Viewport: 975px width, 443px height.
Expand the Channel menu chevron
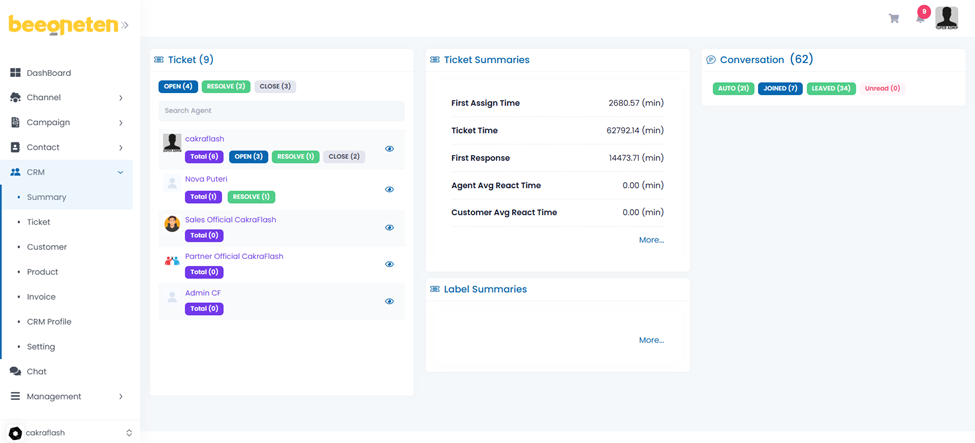pyautogui.click(x=121, y=98)
